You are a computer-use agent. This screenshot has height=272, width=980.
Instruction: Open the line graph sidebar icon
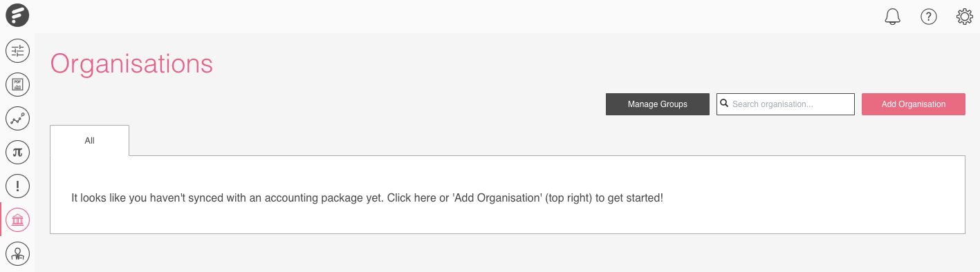pos(17,119)
